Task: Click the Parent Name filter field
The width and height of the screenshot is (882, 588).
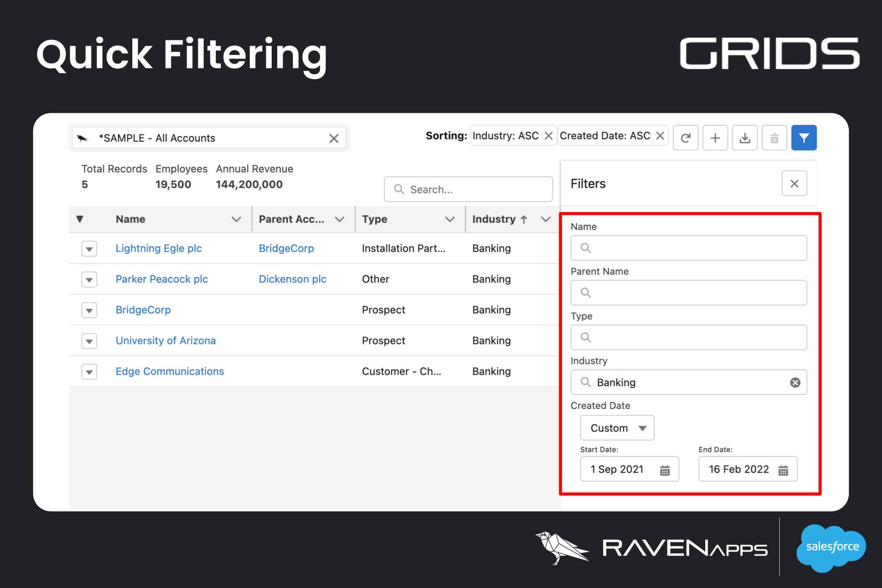Action: pos(689,292)
